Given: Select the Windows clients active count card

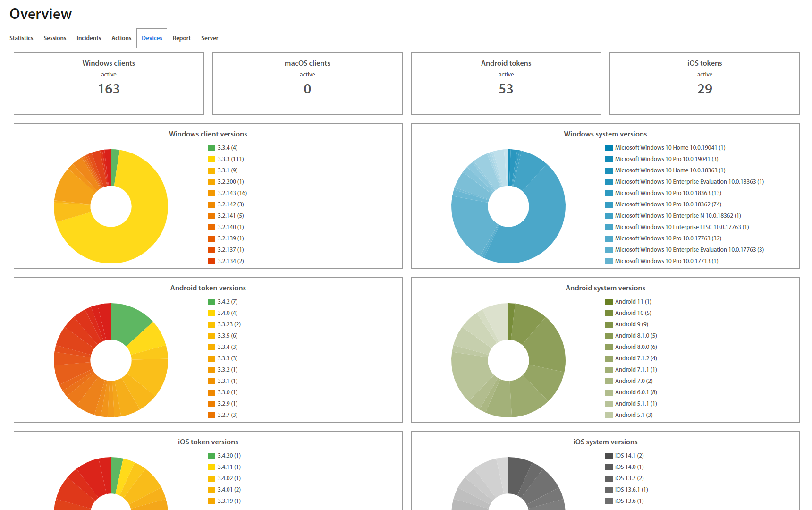Looking at the screenshot, I should pyautogui.click(x=109, y=84).
